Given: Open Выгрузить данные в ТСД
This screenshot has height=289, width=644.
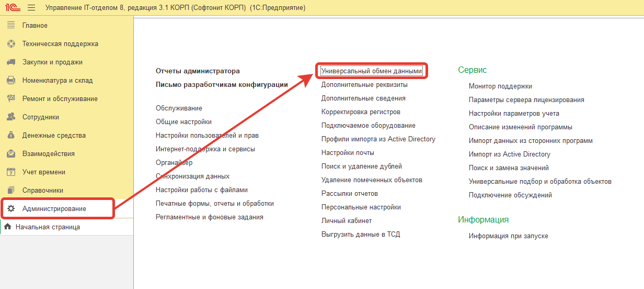Looking at the screenshot, I should [361, 235].
